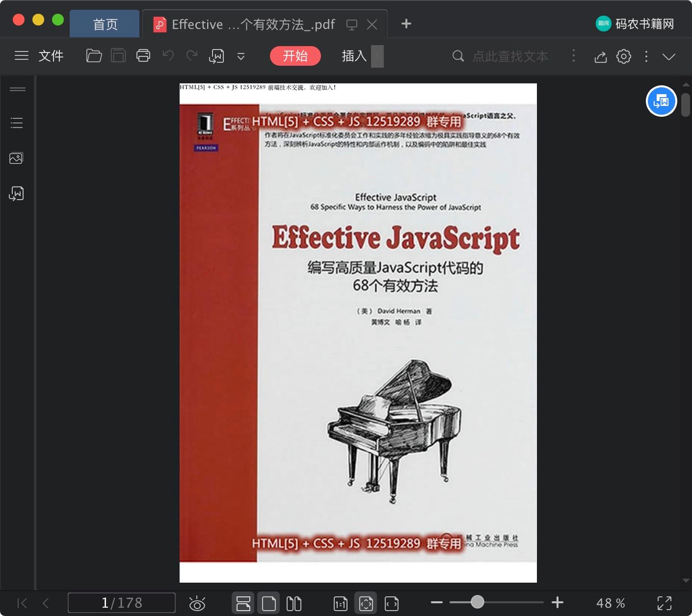Viewport: 692px width, 616px height.
Task: Go to the first page
Action: pos(22,603)
